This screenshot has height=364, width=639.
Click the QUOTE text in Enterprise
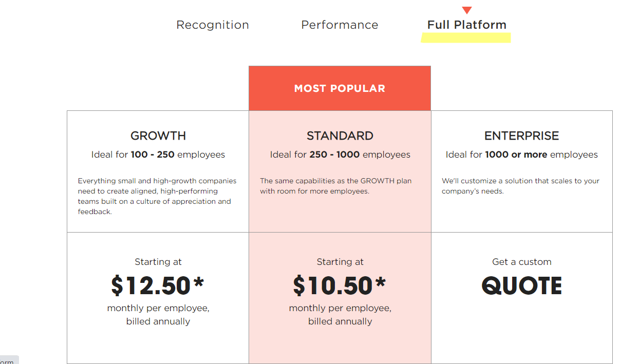(521, 286)
